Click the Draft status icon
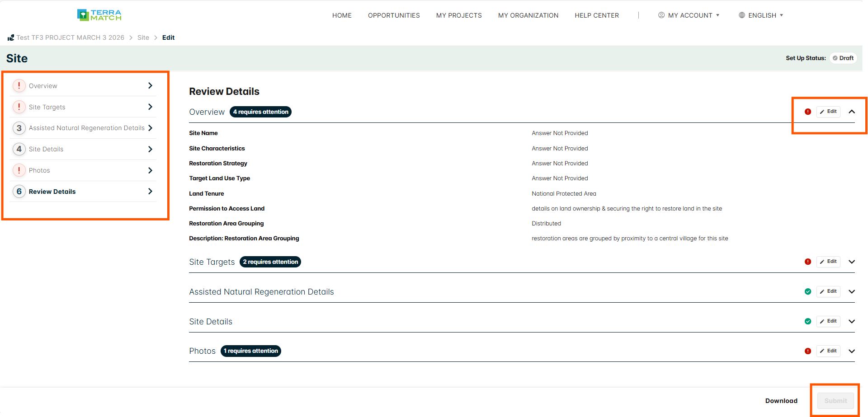 [835, 58]
